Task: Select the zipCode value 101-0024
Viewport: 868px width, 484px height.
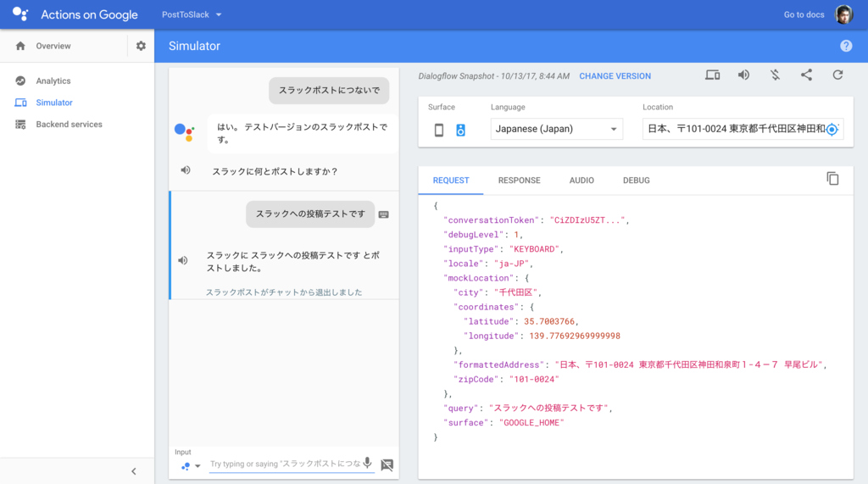Action: coord(534,380)
